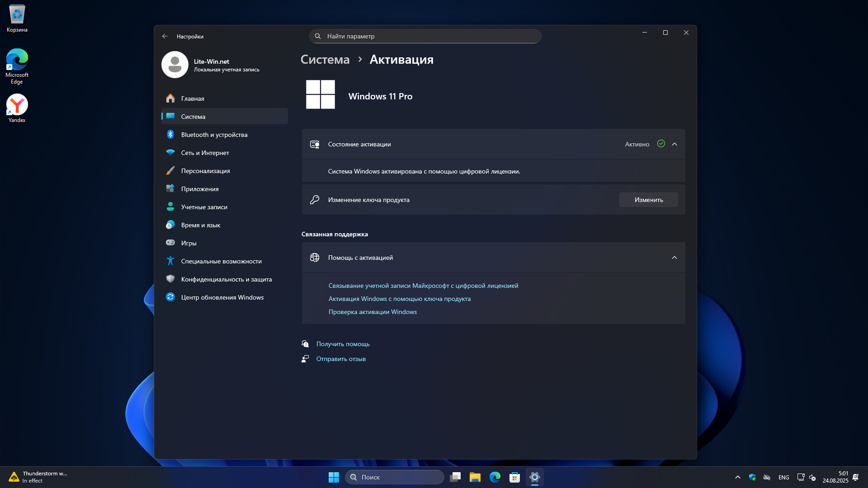Click the Получить помощь link
The width and height of the screenshot is (868, 488).
tap(343, 344)
